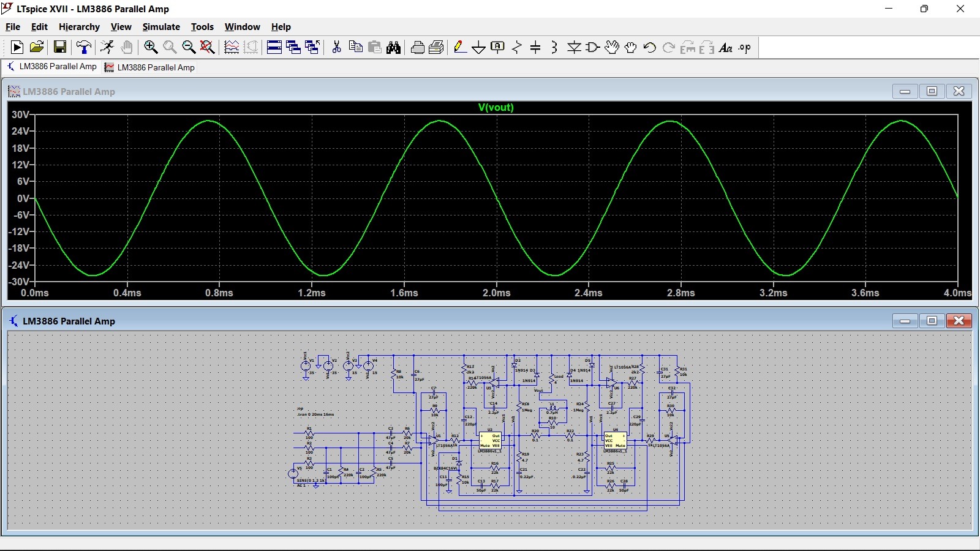Click the Paste clipboard icon
The height and width of the screenshot is (551, 980).
click(x=375, y=47)
